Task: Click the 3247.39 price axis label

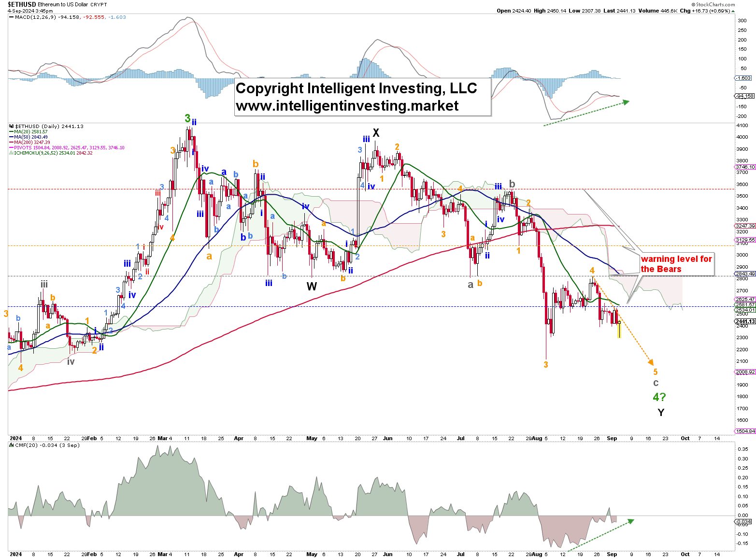Action: click(745, 226)
